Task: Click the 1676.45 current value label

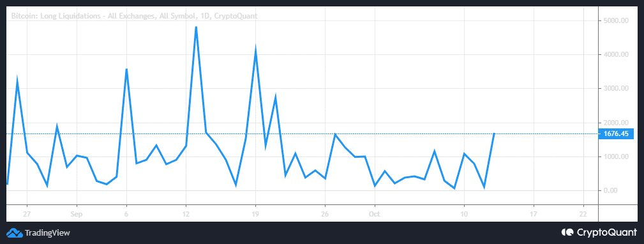Action: point(616,134)
